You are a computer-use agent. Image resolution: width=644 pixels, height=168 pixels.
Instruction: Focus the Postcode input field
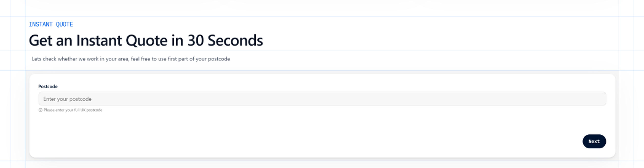point(322,99)
